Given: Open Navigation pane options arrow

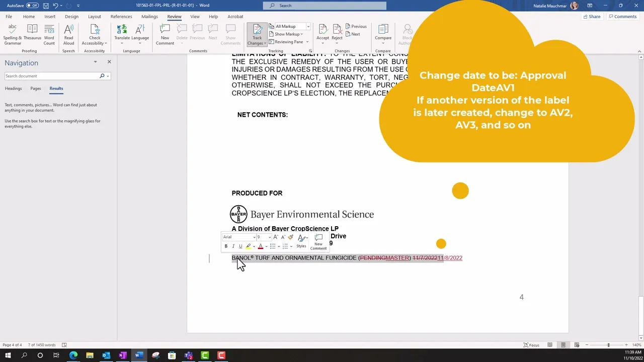Looking at the screenshot, I should click(95, 62).
